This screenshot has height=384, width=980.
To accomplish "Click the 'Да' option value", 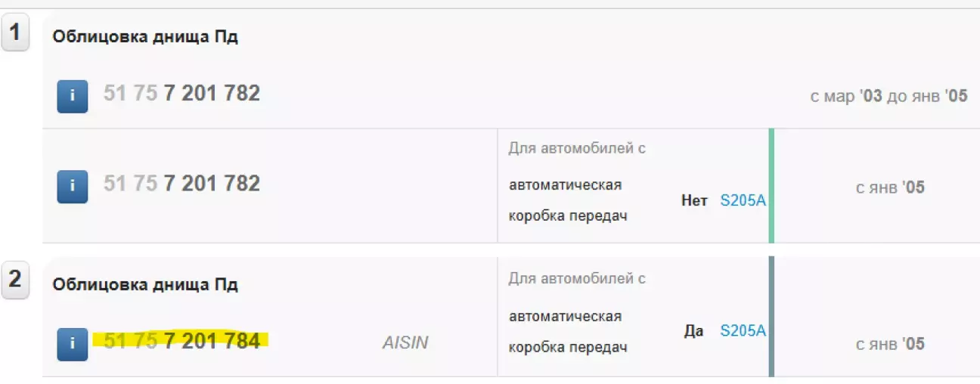I will pos(693,330).
